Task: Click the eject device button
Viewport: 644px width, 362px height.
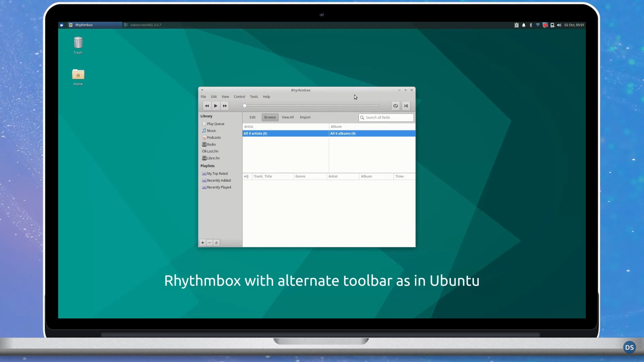Action: 216,243
